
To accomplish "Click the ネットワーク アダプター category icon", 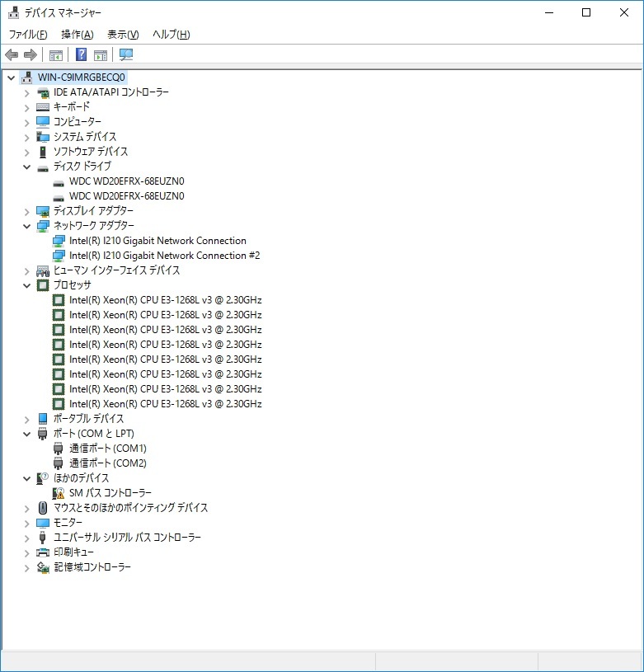I will 43,226.
